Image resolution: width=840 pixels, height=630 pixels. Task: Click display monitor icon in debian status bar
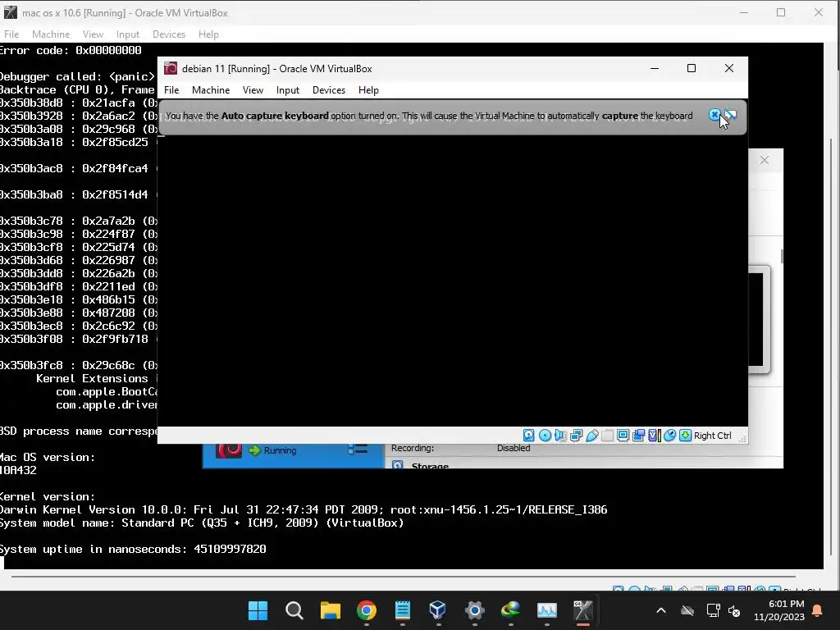click(x=623, y=436)
